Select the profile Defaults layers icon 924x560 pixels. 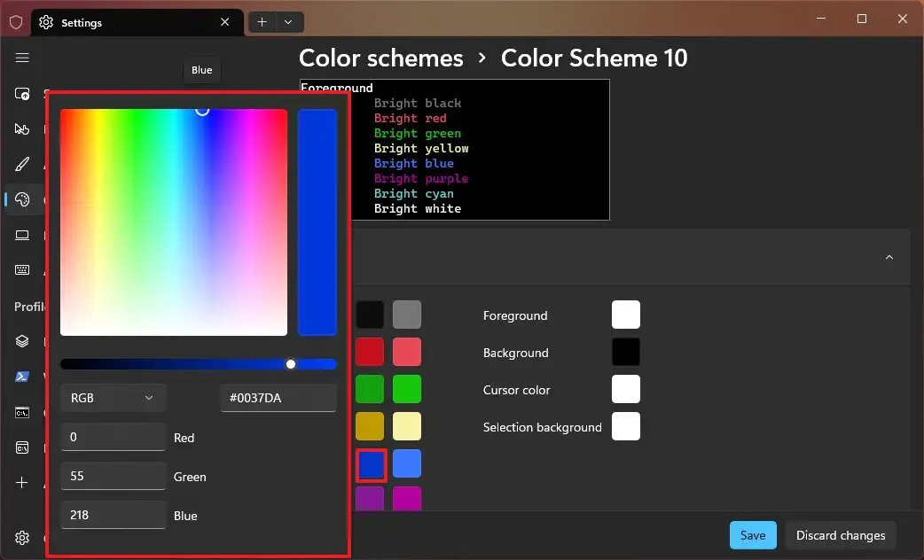coord(22,341)
